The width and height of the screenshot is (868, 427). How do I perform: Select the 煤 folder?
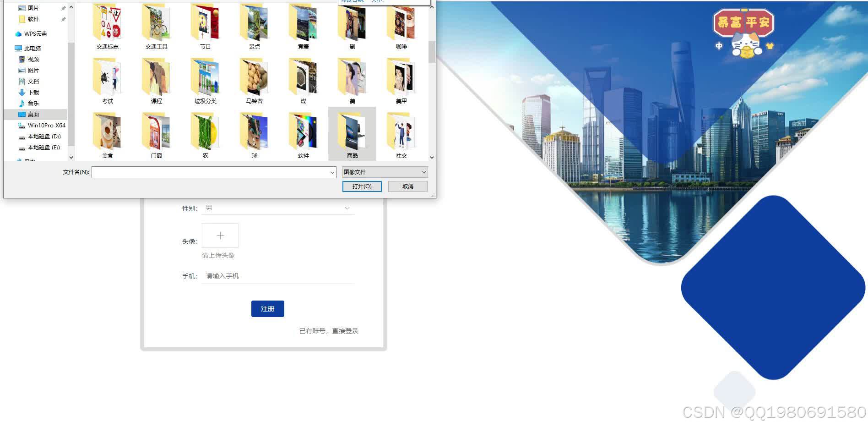pos(304,80)
